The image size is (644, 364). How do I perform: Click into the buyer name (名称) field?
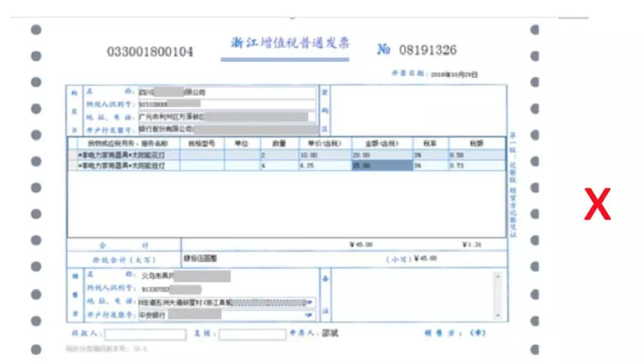pyautogui.click(x=227, y=92)
